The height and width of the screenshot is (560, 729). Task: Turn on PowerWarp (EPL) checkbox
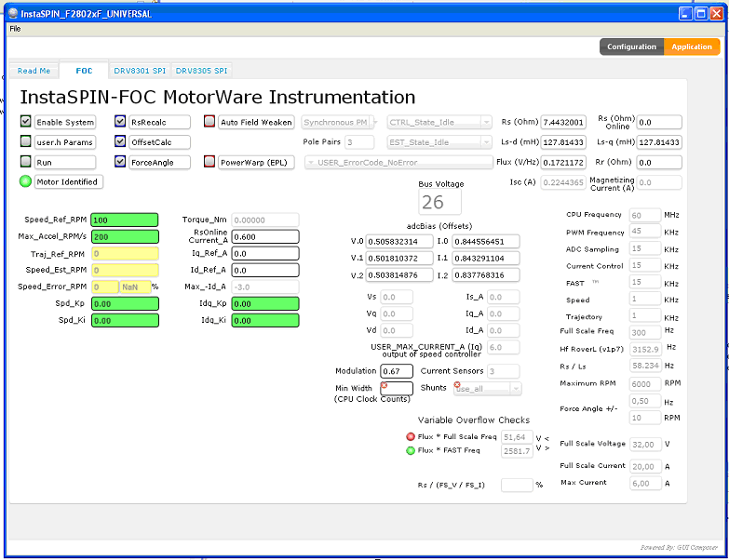tap(209, 161)
